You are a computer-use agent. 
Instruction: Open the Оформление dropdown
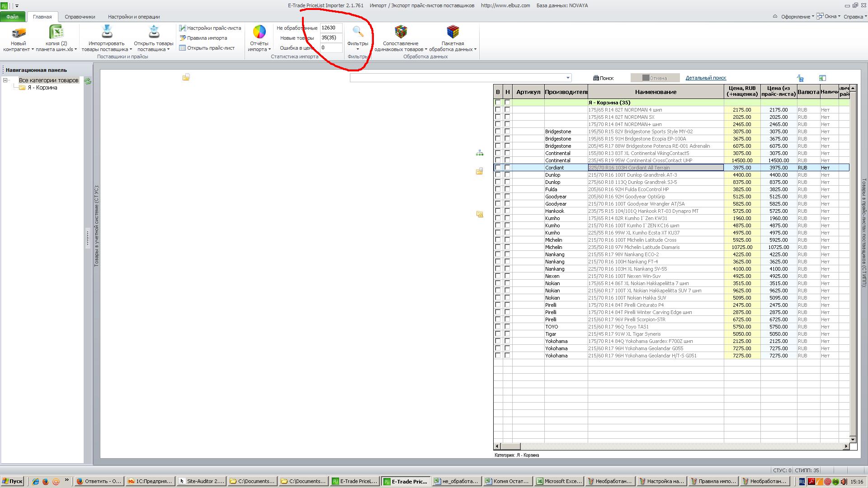(x=797, y=17)
